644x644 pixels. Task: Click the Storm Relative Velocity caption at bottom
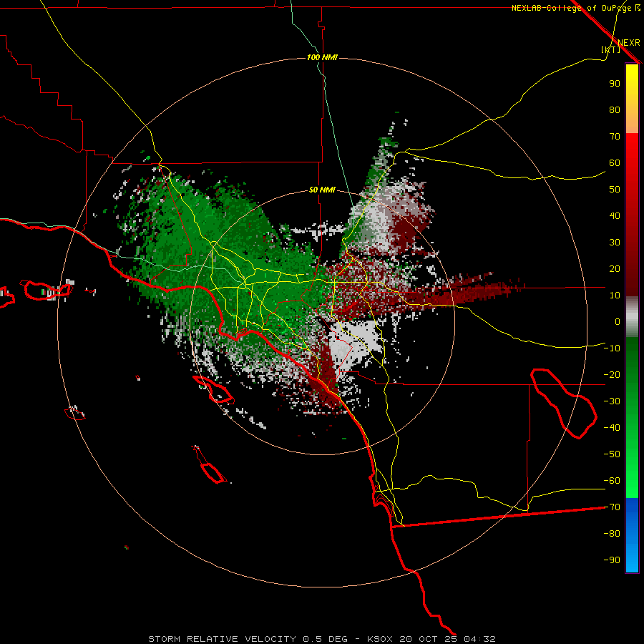coord(321,639)
